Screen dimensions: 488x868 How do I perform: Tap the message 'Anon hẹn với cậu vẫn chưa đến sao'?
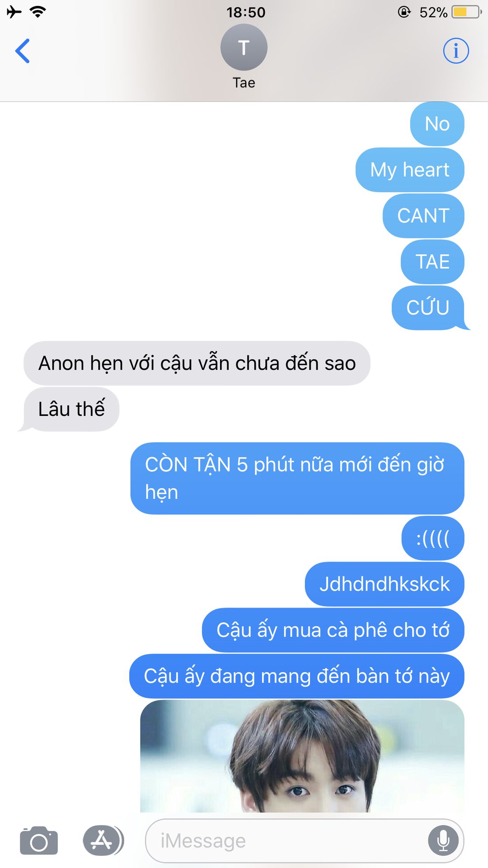point(197,363)
